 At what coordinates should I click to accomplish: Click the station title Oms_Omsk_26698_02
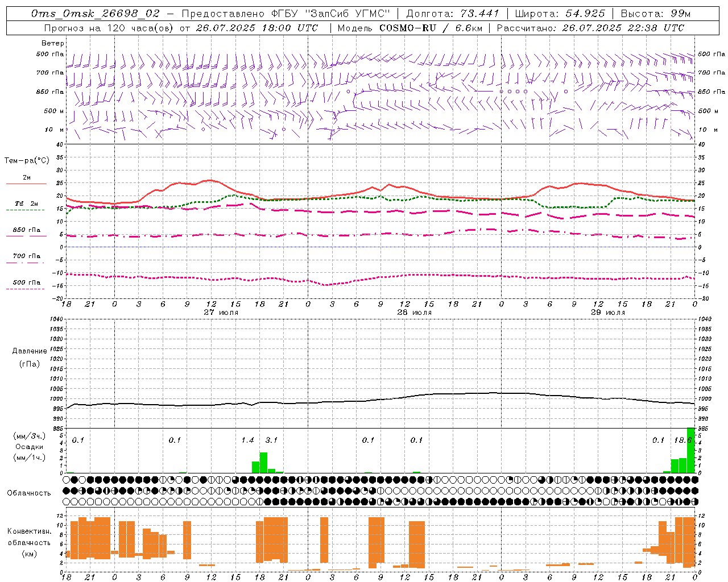pyautogui.click(x=96, y=14)
